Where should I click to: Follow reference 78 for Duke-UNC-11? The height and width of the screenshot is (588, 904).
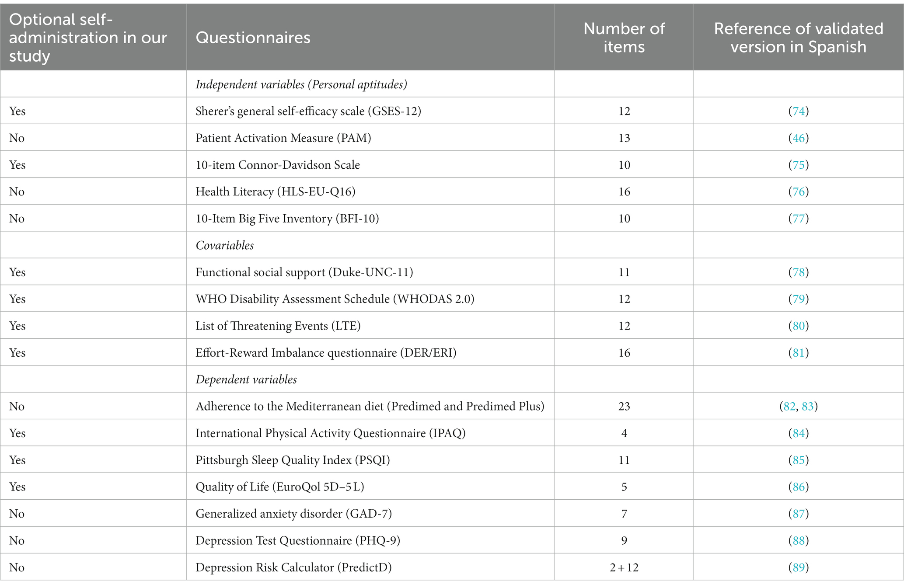[x=799, y=272]
